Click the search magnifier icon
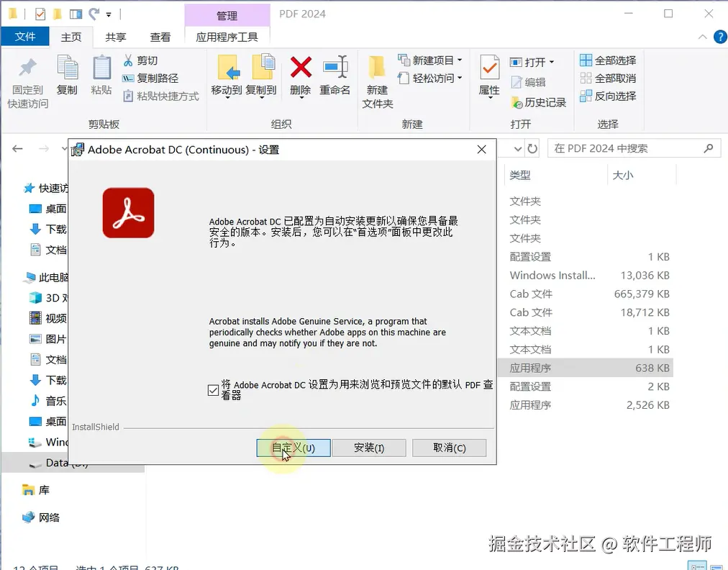728x570 pixels. click(709, 149)
